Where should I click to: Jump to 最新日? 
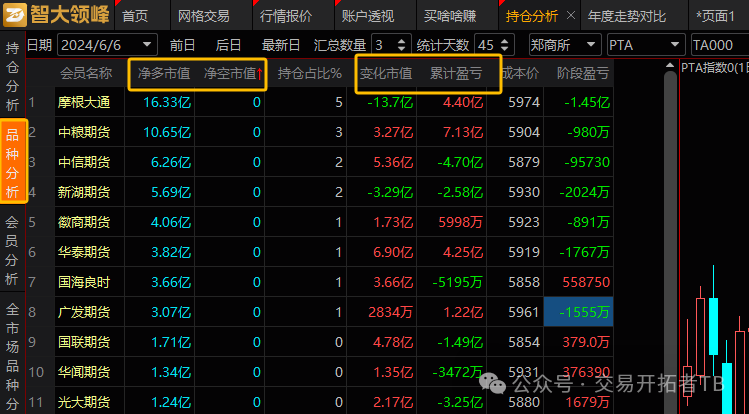pyautogui.click(x=281, y=45)
